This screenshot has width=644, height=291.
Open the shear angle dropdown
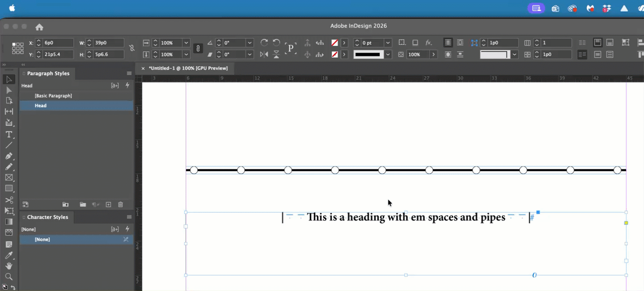click(250, 54)
